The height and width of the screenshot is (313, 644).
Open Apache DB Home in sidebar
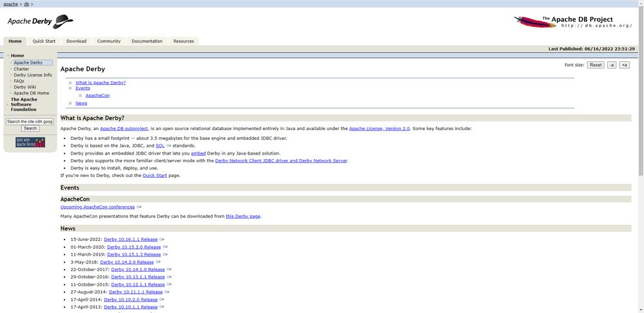pos(31,93)
